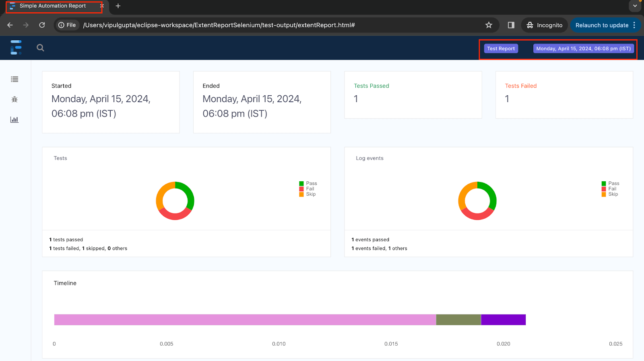Open the Tests list view sidebar icon
The height and width of the screenshot is (361, 644).
tap(14, 79)
